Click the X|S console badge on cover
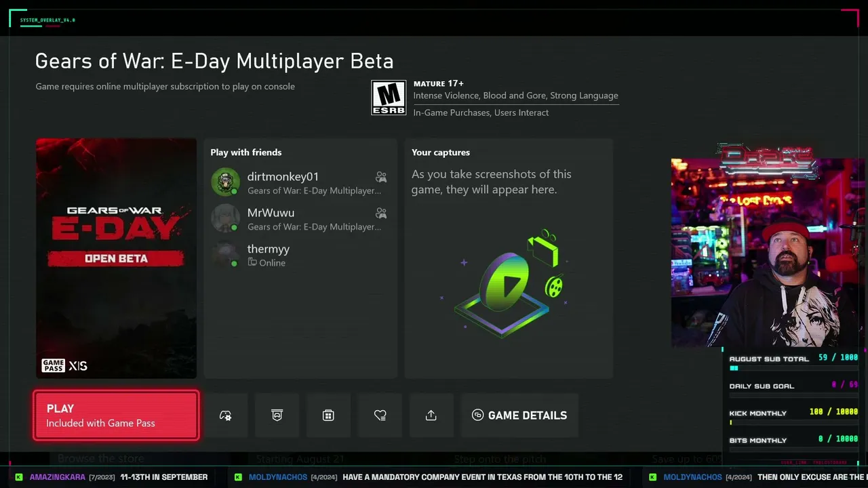The width and height of the screenshot is (868, 488). point(78,366)
